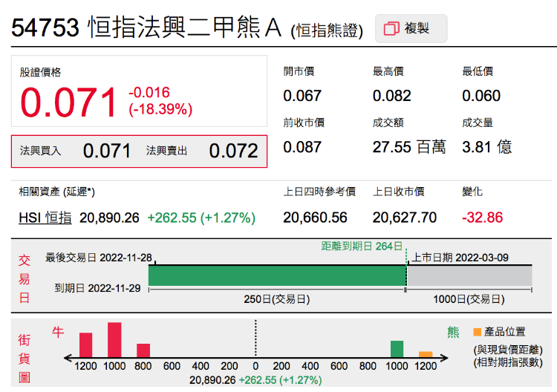
Task: Select the orange product position bar
Action: pyautogui.click(x=426, y=354)
